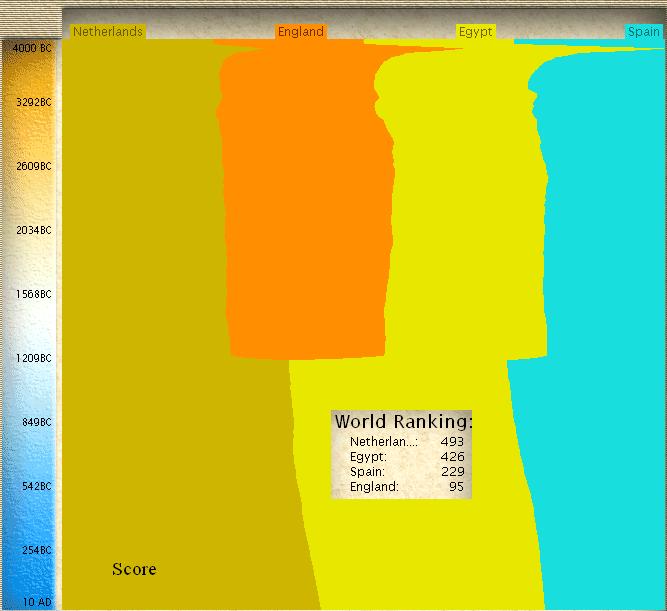Pick the 2034BC timeline mark
The height and width of the screenshot is (611, 667).
(31, 230)
